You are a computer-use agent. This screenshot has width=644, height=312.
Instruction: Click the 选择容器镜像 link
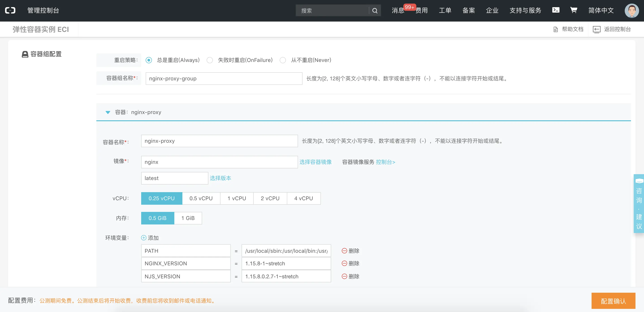pyautogui.click(x=315, y=162)
